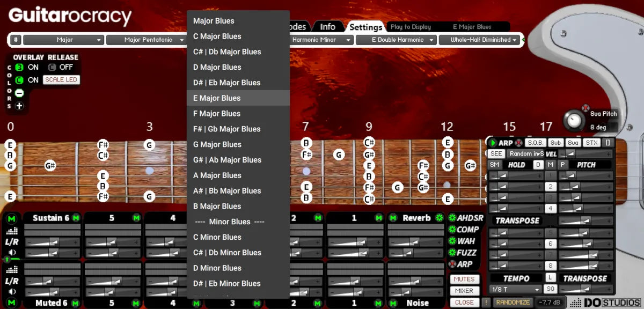Click the S0 button
The height and width of the screenshot is (309, 644).
click(x=550, y=289)
